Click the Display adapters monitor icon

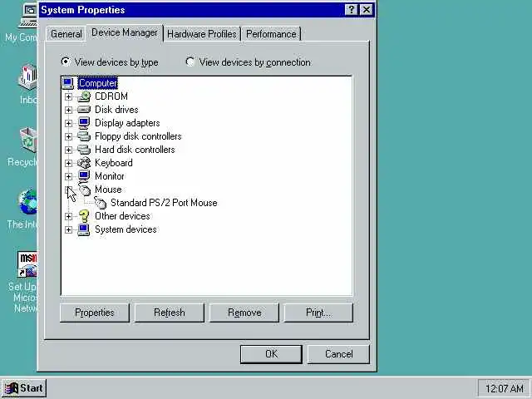pyautogui.click(x=84, y=123)
